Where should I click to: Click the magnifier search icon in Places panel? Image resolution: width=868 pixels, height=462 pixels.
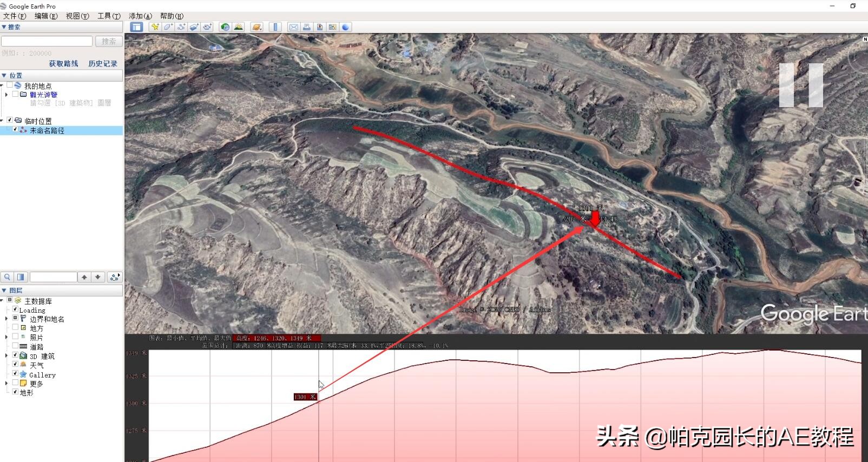tap(7, 277)
